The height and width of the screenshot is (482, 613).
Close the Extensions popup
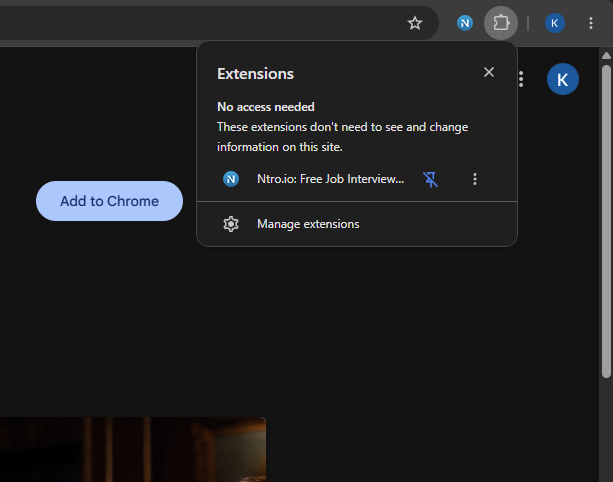coord(489,72)
